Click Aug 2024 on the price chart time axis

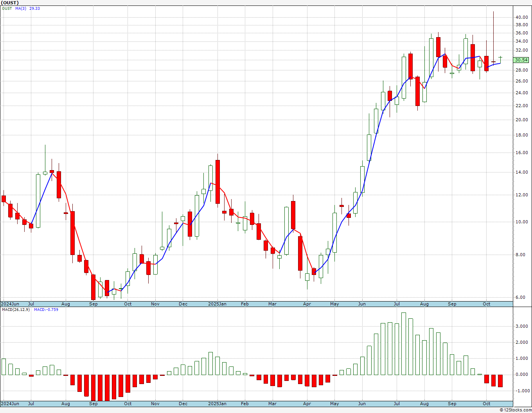tap(66, 304)
